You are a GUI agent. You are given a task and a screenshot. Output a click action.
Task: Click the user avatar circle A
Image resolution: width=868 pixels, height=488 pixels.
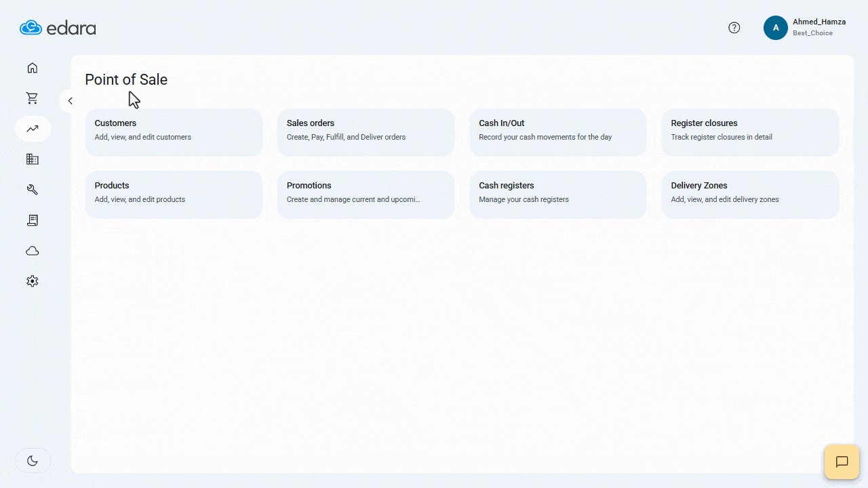tap(776, 28)
